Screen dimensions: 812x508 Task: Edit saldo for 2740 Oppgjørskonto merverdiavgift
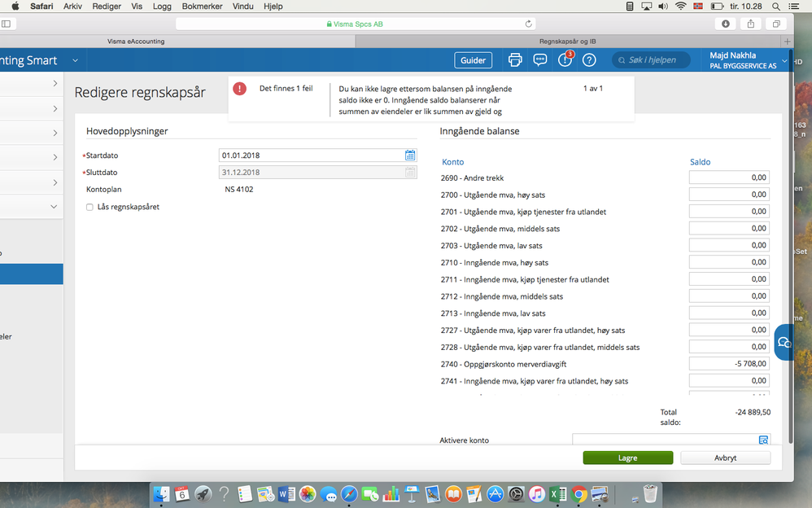729,364
